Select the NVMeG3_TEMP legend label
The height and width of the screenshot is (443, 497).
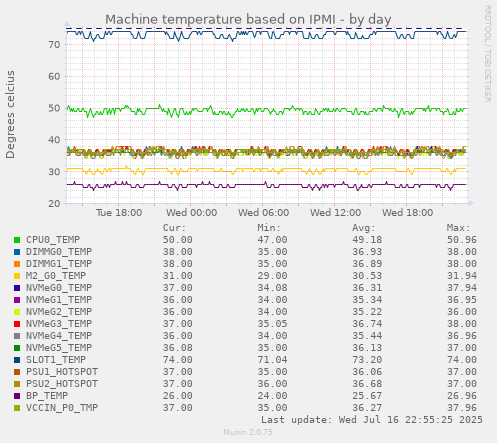pyautogui.click(x=59, y=324)
